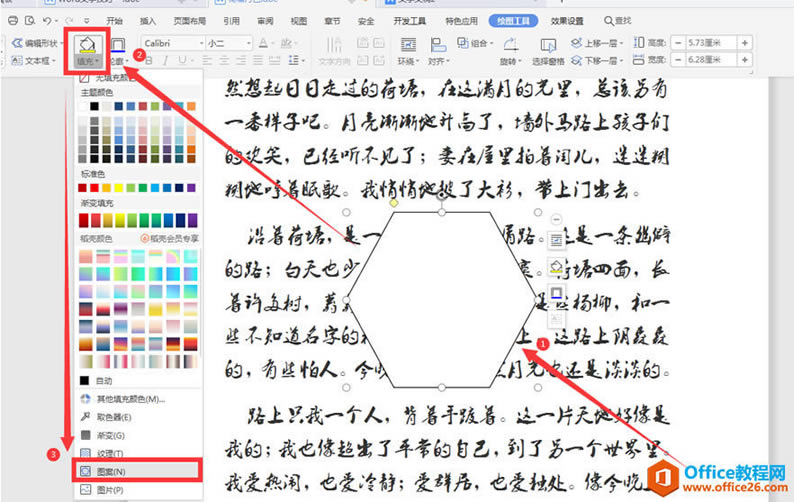The image size is (794, 502).
Task: Click the shape outline 轮廓 icon
Action: pos(117,46)
